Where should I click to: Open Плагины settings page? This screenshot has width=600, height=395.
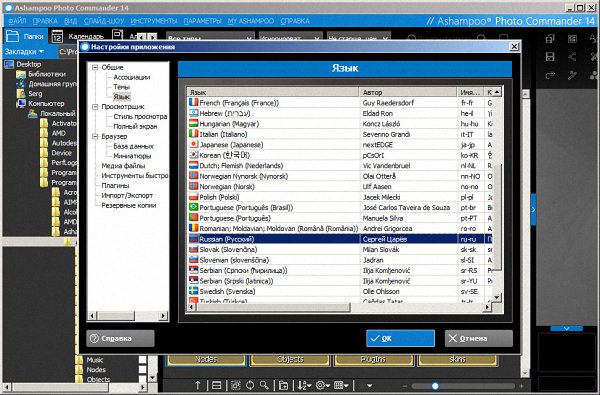point(115,185)
